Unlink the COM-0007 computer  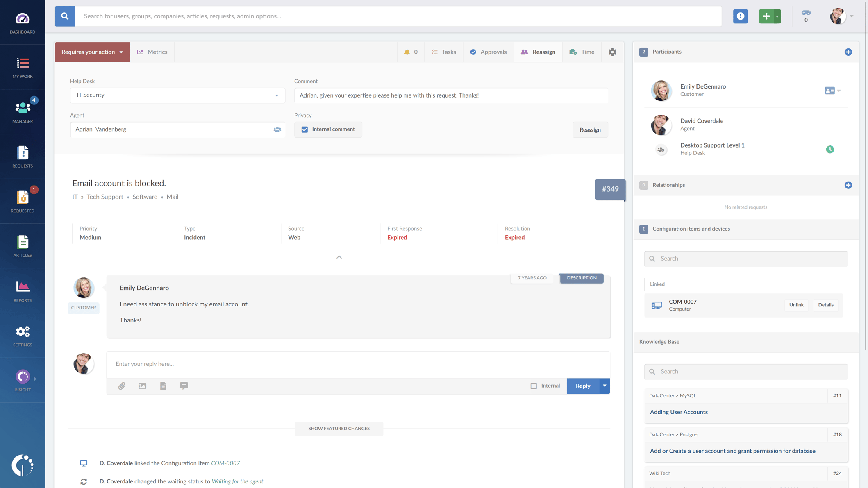coord(796,305)
